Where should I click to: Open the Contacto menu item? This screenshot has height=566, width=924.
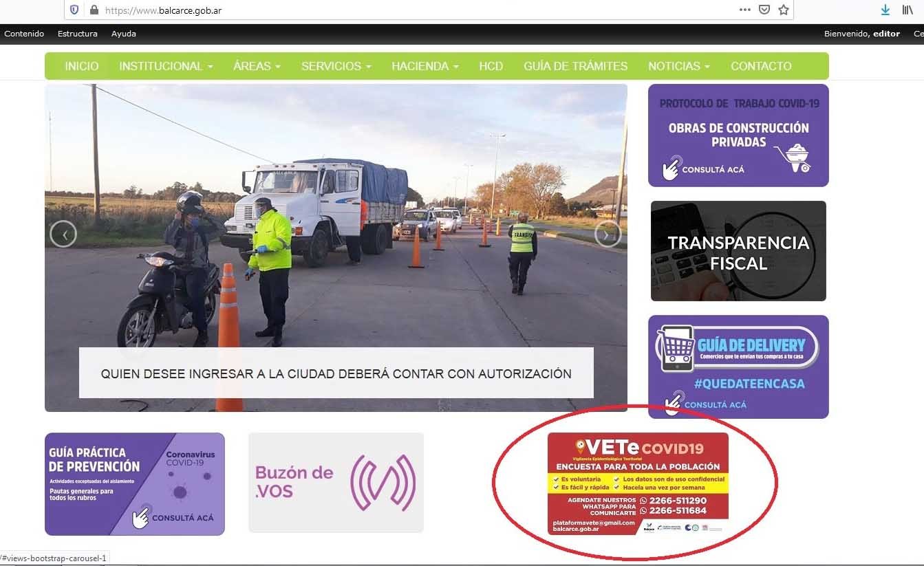[761, 66]
